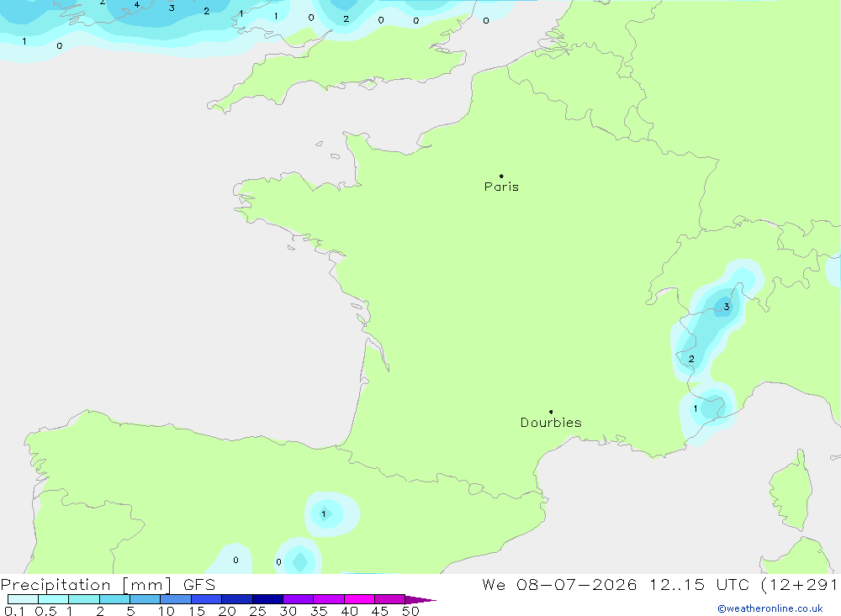This screenshot has width=841, height=616.
Task: Click the 12..15 UTC time text
Action: [x=699, y=585]
